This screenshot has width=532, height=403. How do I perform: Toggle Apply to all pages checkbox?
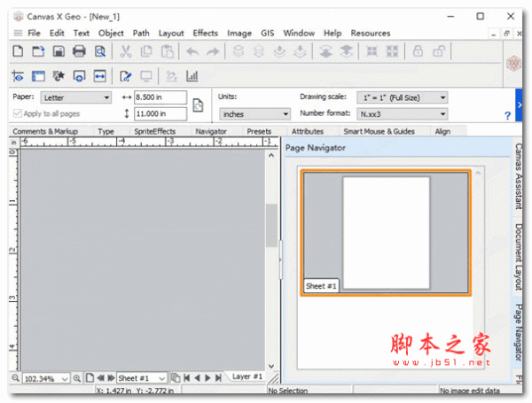pos(17,113)
